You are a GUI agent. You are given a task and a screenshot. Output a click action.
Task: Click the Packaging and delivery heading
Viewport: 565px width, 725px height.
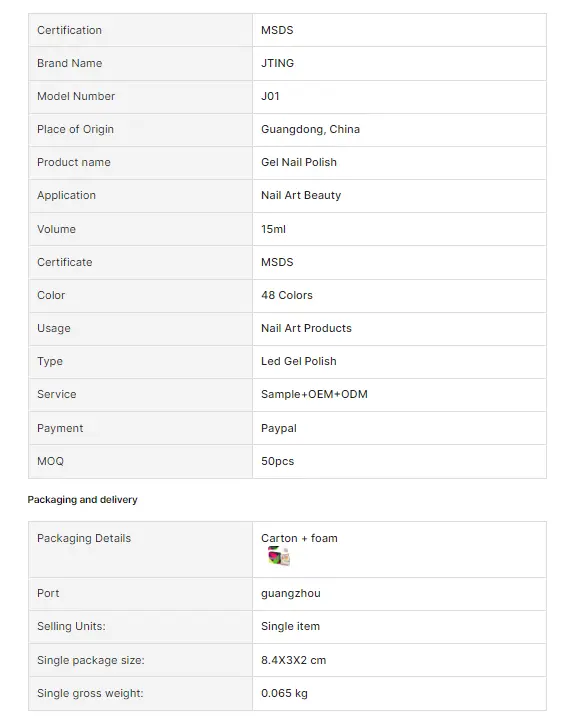82,500
